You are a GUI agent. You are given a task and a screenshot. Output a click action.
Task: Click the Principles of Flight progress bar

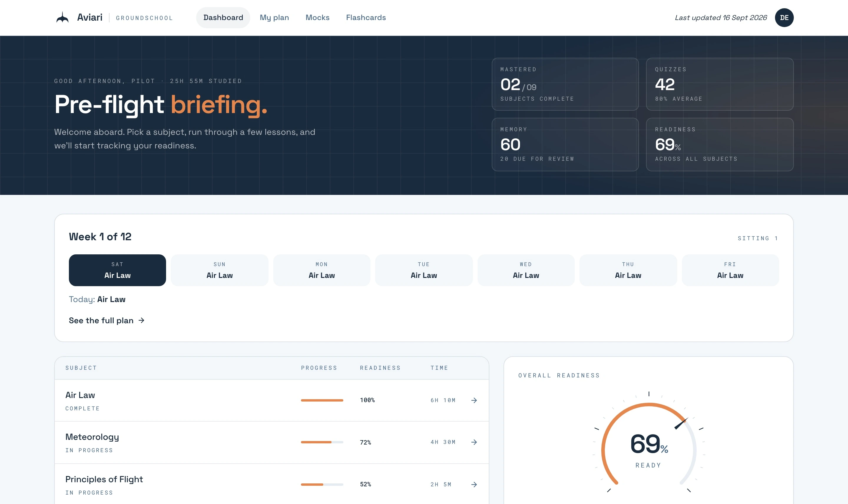point(322,484)
